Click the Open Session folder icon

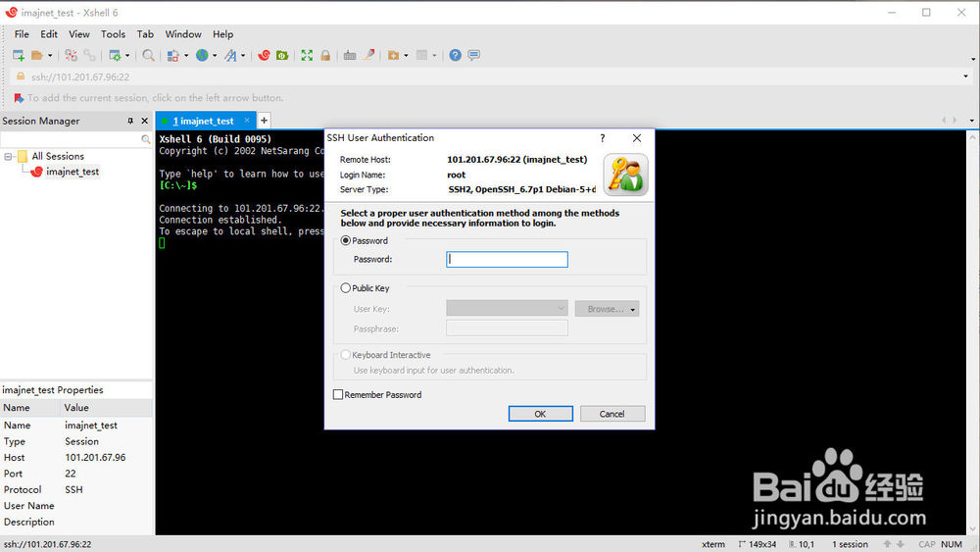click(37, 56)
